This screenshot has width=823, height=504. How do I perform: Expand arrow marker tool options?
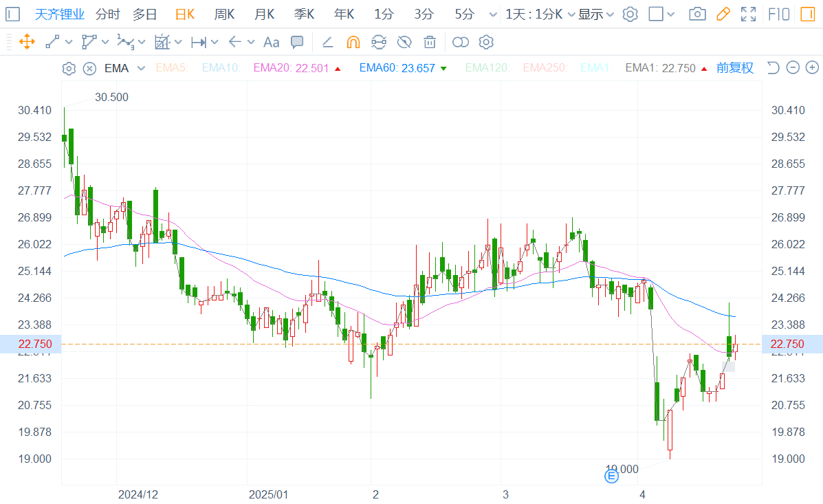(x=251, y=42)
